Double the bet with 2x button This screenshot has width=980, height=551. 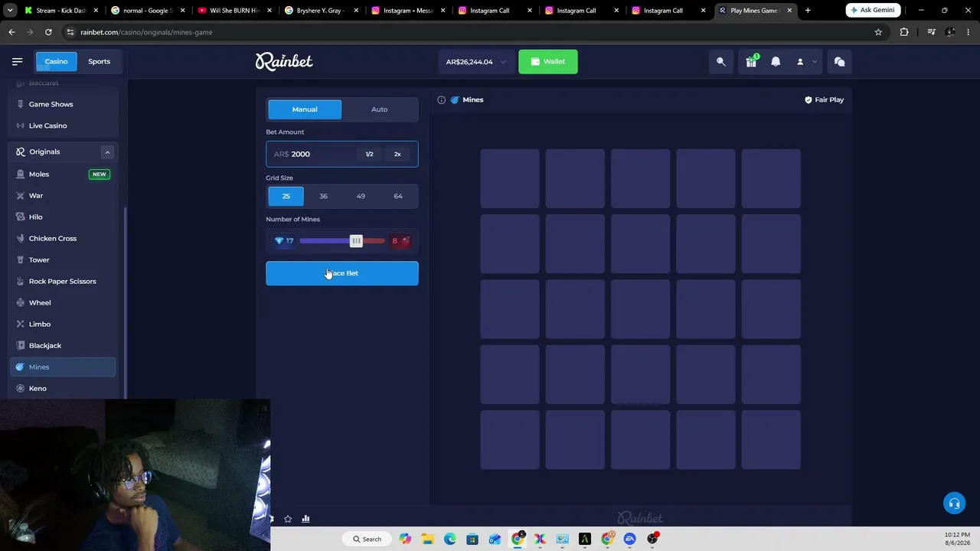click(x=397, y=155)
